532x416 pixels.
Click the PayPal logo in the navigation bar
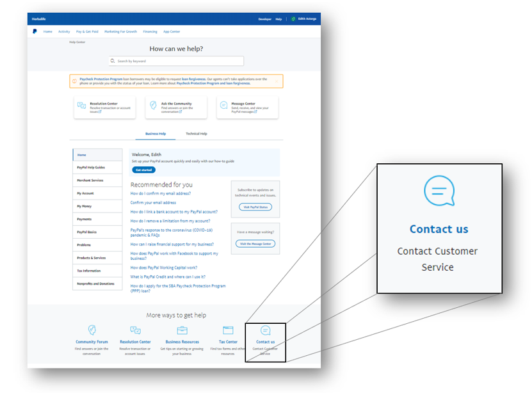36,31
